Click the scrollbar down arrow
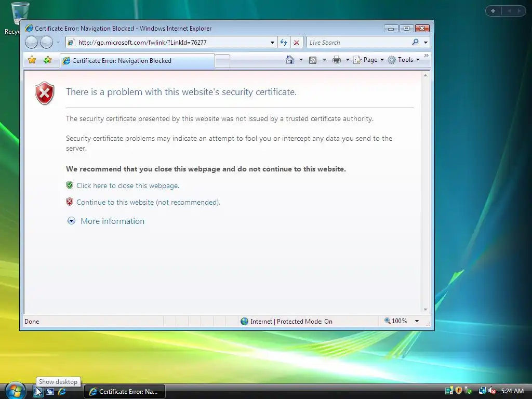This screenshot has height=399, width=532. click(425, 310)
